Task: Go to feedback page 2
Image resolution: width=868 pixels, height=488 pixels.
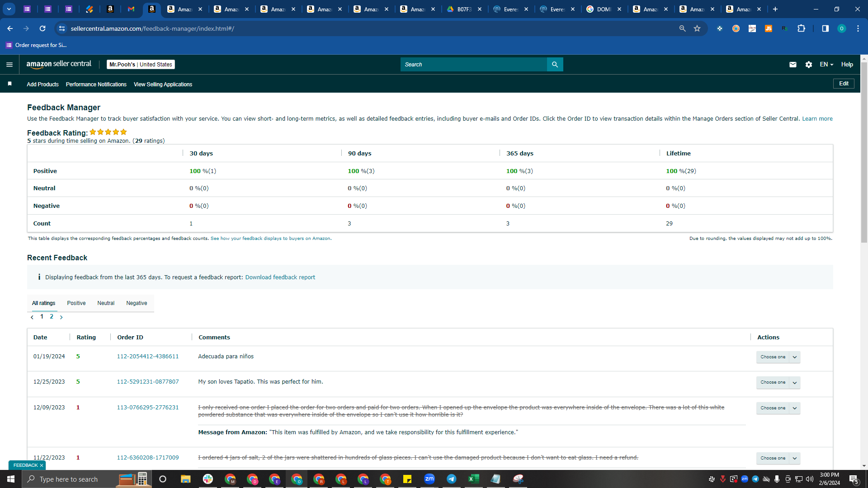Action: point(52,317)
